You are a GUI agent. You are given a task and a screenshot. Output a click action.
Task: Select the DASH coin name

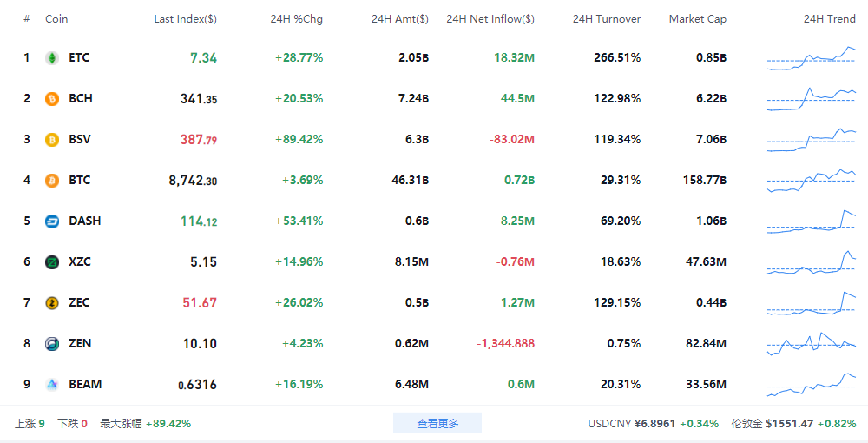coord(85,221)
